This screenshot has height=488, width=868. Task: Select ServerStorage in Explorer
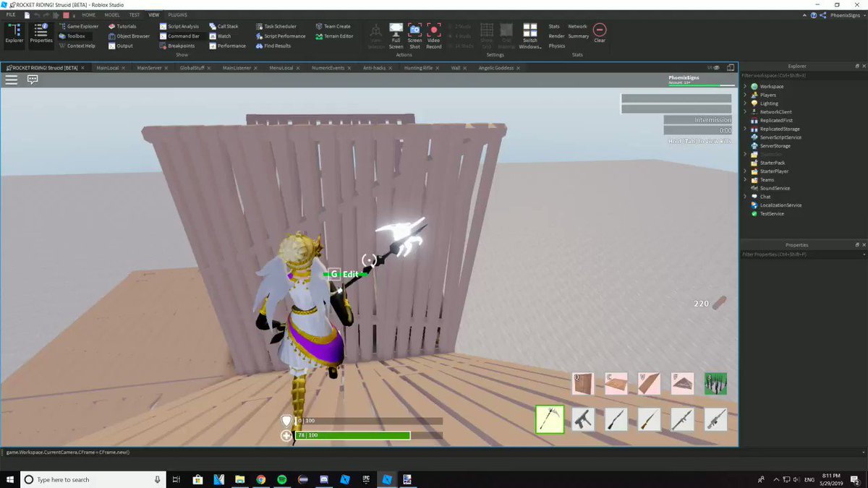[x=775, y=146]
